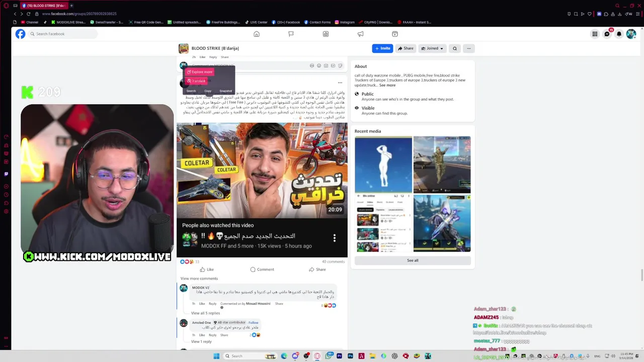Open Mouad Houssini's profile link
The height and width of the screenshot is (362, 644).
click(258, 304)
